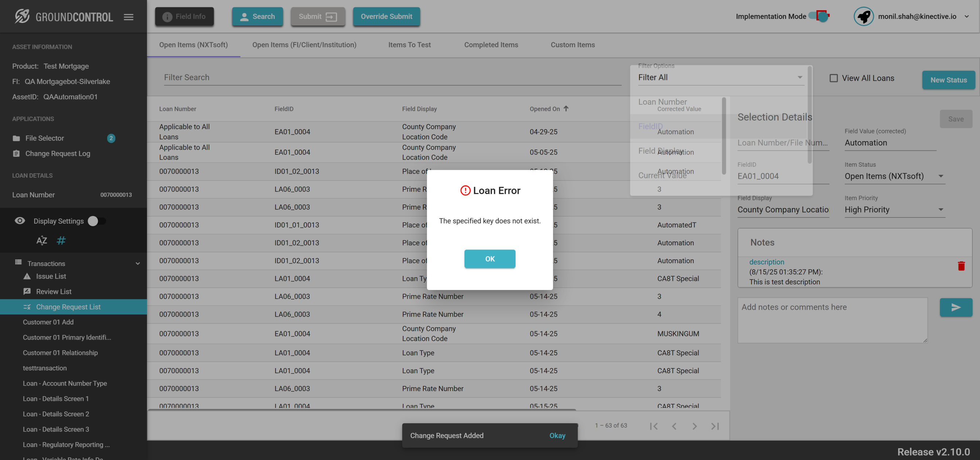Click OK in Loan Error dialog

click(x=490, y=259)
